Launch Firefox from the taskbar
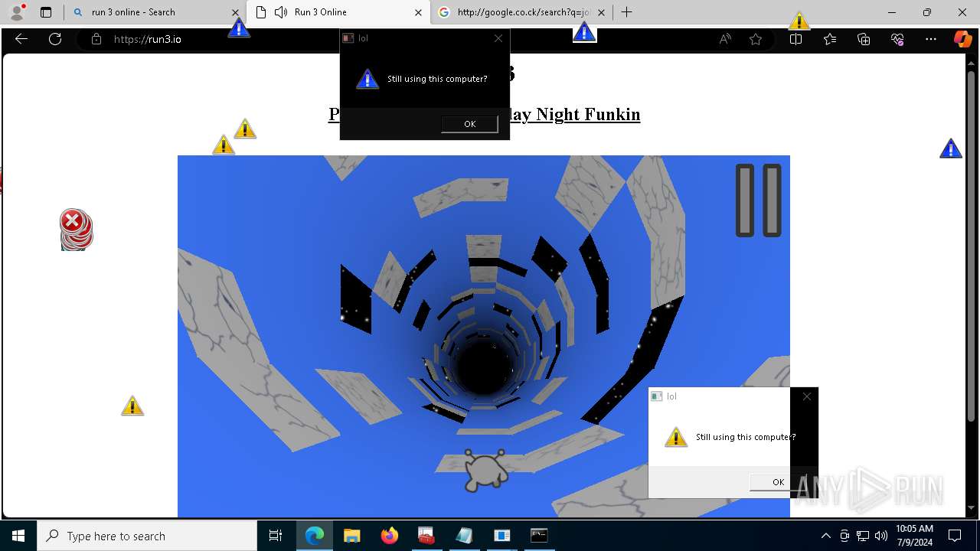The image size is (980, 551). tap(389, 536)
